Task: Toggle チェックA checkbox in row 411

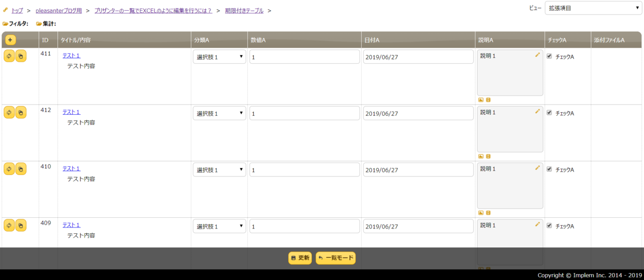Action: [549, 56]
